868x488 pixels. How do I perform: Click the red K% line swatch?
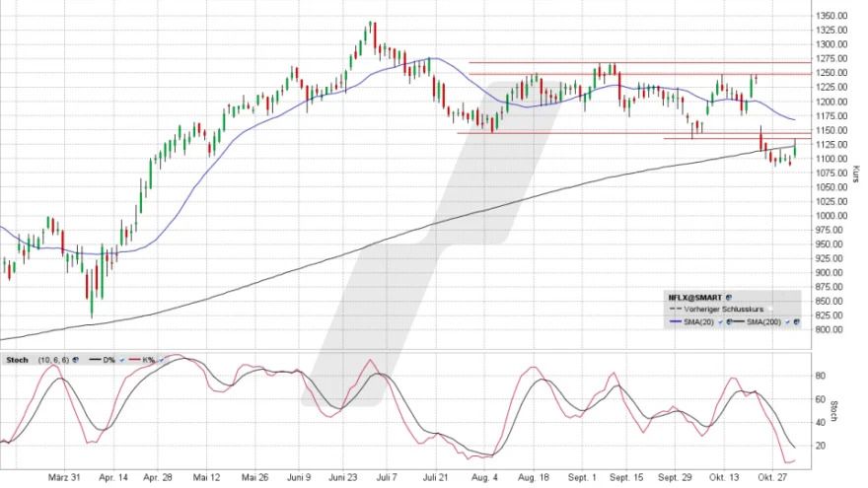[134, 361]
